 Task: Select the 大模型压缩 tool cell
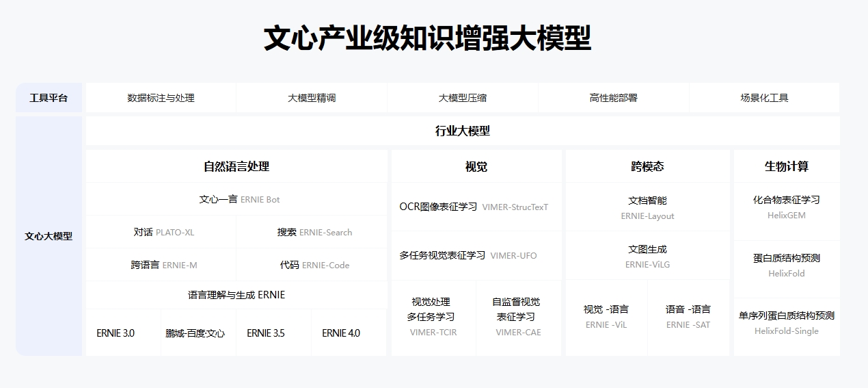[x=463, y=98]
